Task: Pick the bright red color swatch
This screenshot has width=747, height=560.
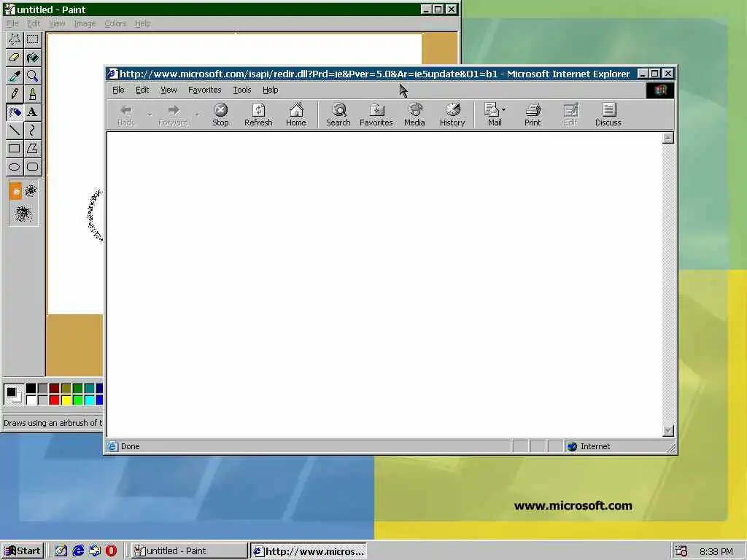Action: point(54,400)
